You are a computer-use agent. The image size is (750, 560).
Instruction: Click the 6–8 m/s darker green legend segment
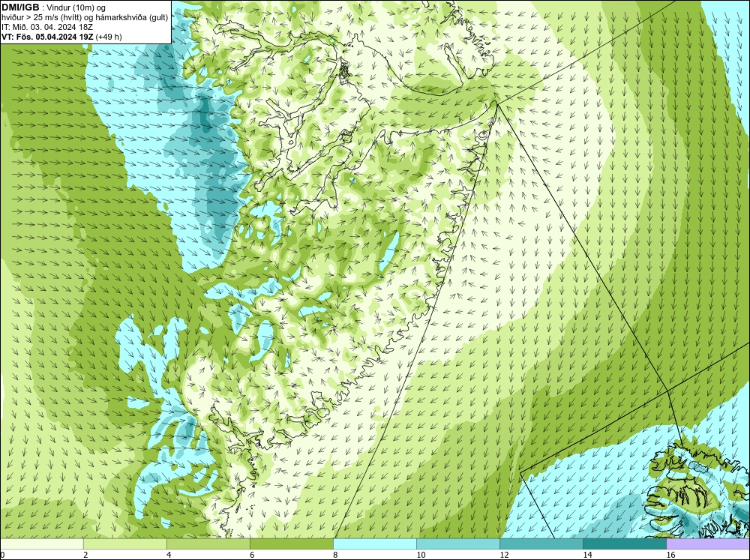291,544
